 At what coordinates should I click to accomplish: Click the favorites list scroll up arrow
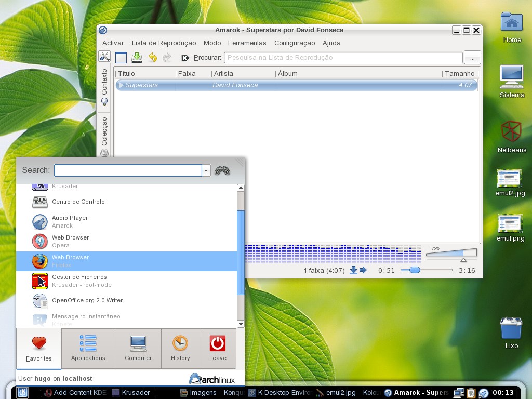click(241, 188)
